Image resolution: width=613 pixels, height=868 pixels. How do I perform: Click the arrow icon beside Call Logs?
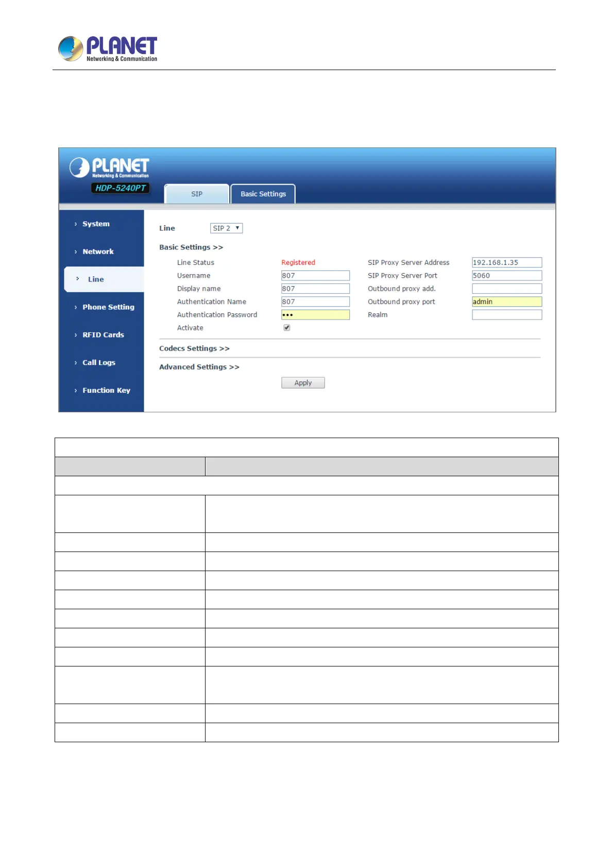click(76, 363)
